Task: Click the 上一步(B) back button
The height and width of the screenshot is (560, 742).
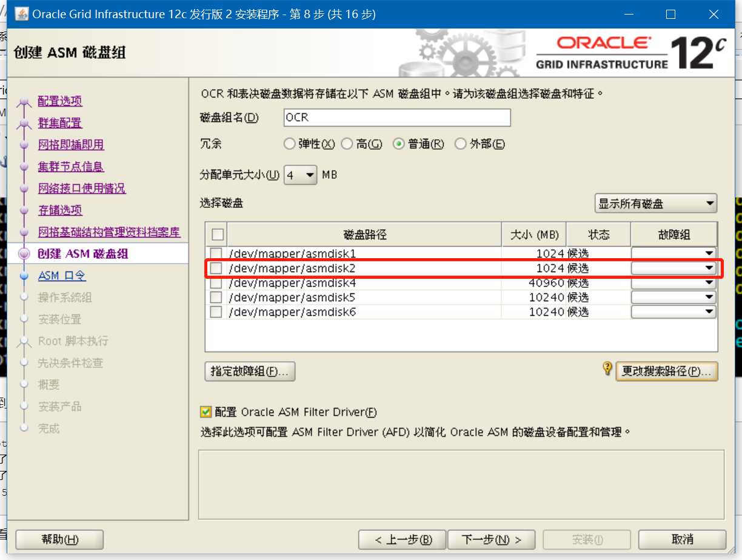Action: (402, 539)
